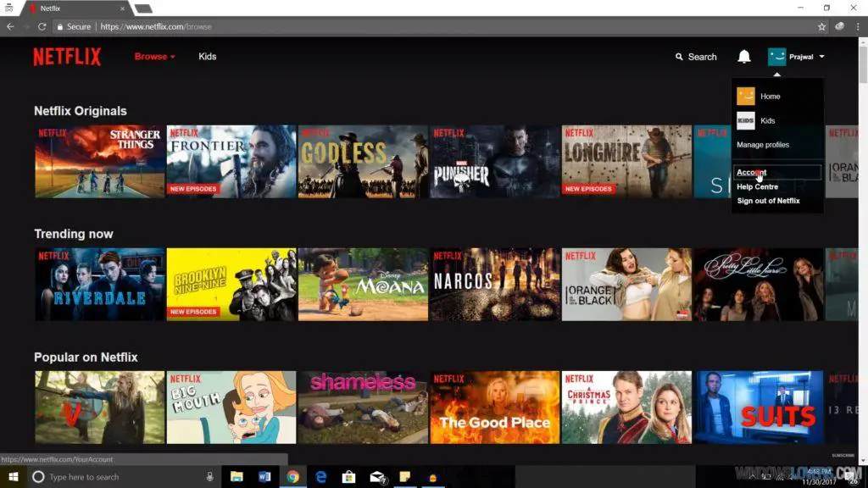The width and height of the screenshot is (868, 488).
Task: Open the Stranger Things thumbnail
Action: tap(100, 162)
